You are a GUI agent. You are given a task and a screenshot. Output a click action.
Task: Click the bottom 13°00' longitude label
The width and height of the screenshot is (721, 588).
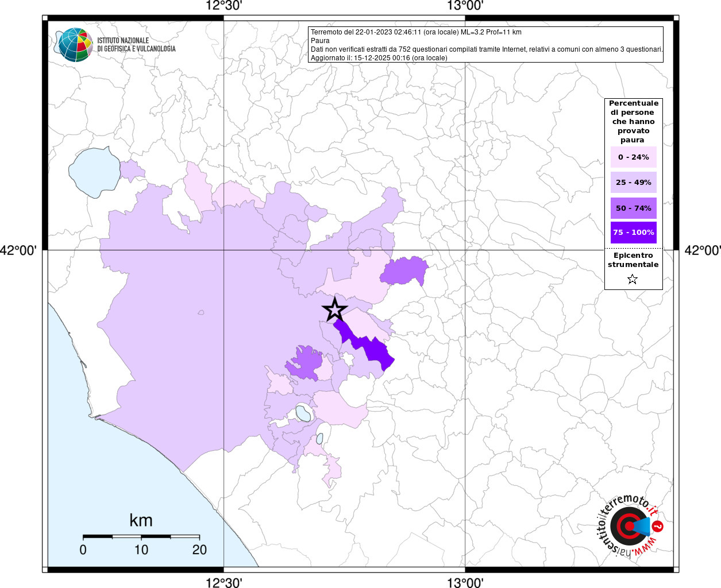(x=465, y=582)
